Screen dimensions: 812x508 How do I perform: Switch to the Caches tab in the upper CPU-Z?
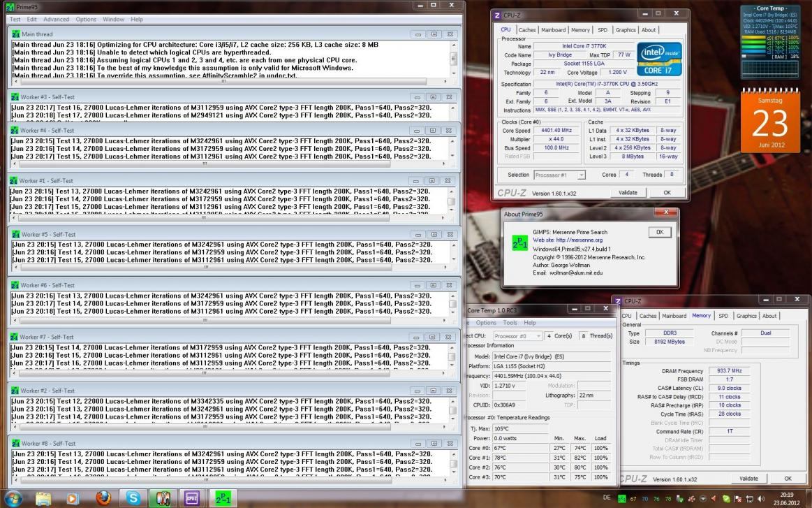coord(526,30)
